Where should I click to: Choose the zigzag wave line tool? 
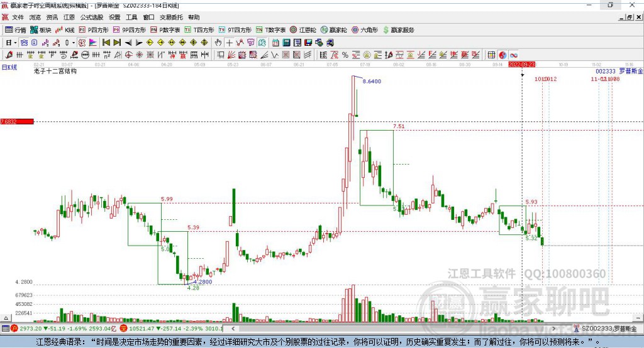click(x=274, y=55)
